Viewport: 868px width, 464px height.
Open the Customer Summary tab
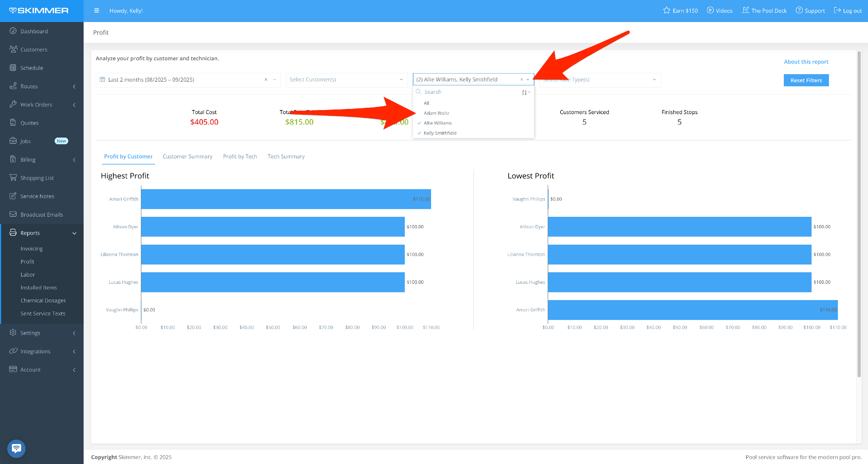point(187,156)
